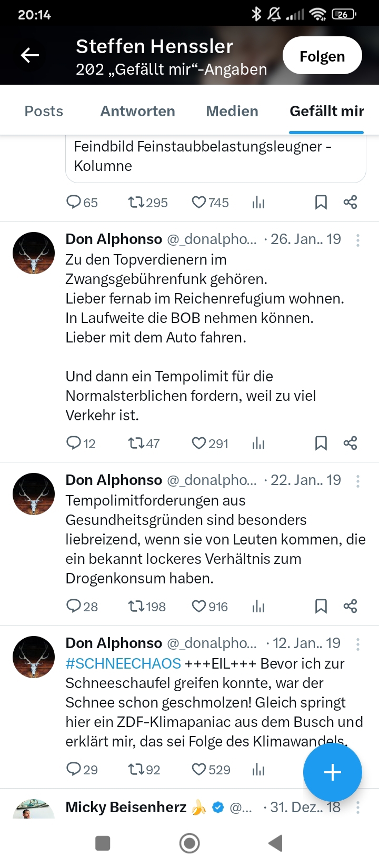Open more options for 26. Jan. post
Viewport: 379px width, 868px height.
[x=358, y=240]
